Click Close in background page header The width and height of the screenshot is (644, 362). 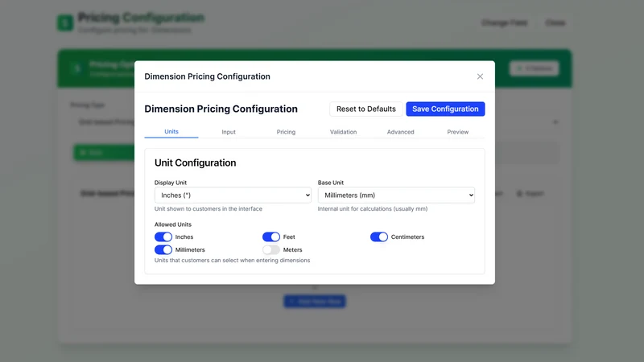click(555, 23)
